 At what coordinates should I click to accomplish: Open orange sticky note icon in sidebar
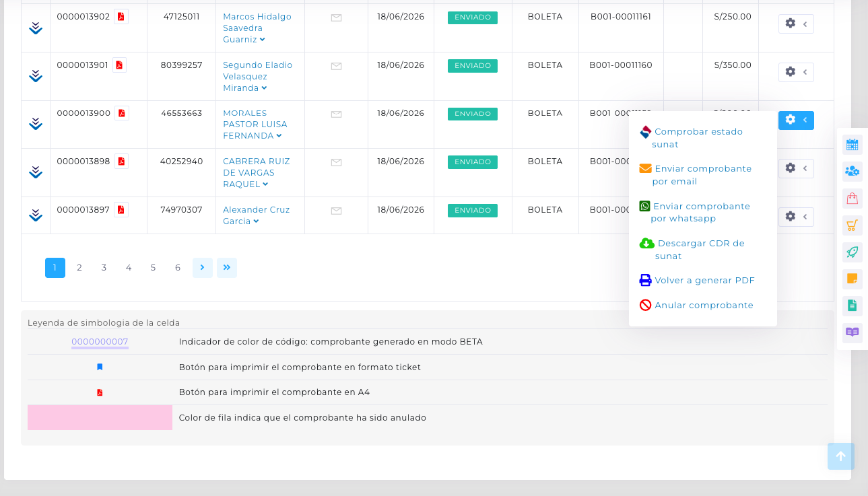[853, 279]
